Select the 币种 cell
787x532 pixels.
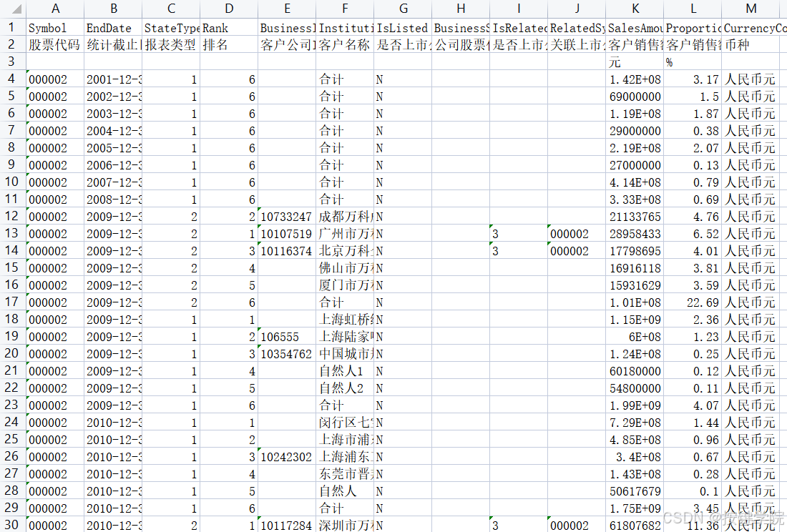tap(751, 44)
